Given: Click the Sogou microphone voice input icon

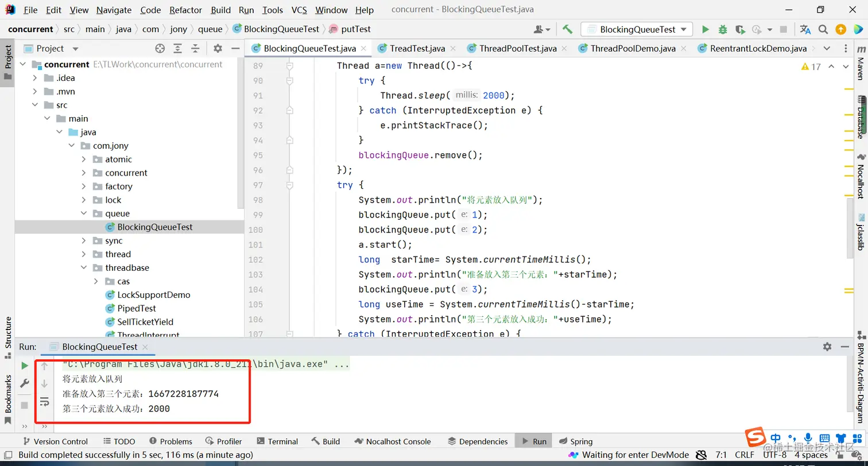Looking at the screenshot, I should pyautogui.click(x=808, y=438).
